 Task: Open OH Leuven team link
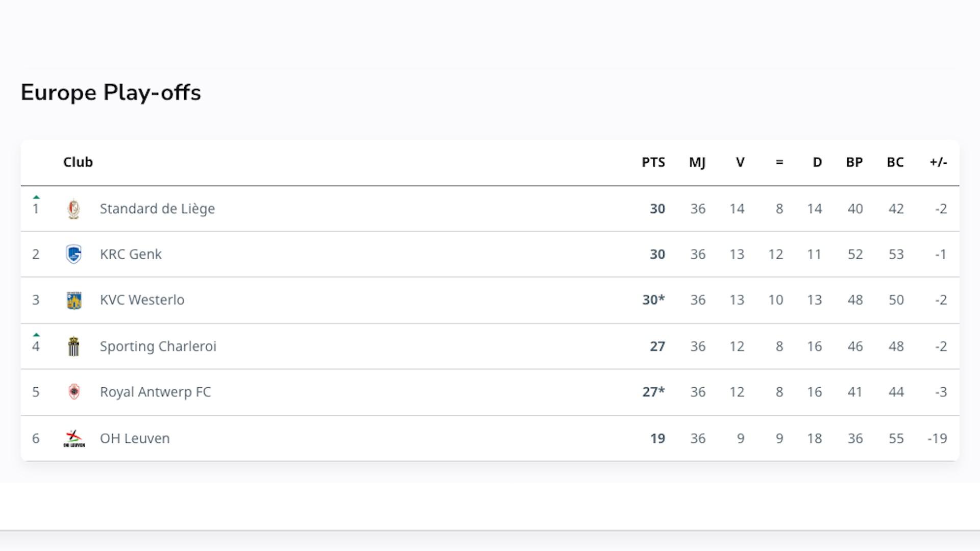[135, 438]
